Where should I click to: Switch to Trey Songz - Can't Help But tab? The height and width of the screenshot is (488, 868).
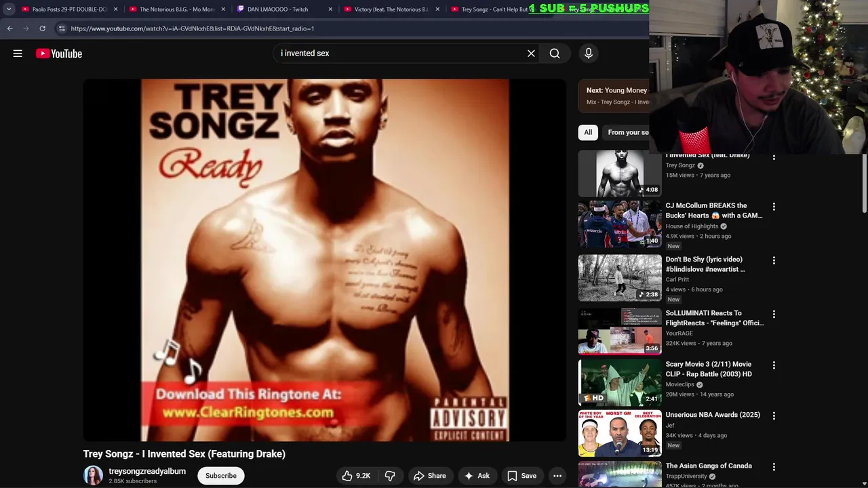pyautogui.click(x=494, y=9)
